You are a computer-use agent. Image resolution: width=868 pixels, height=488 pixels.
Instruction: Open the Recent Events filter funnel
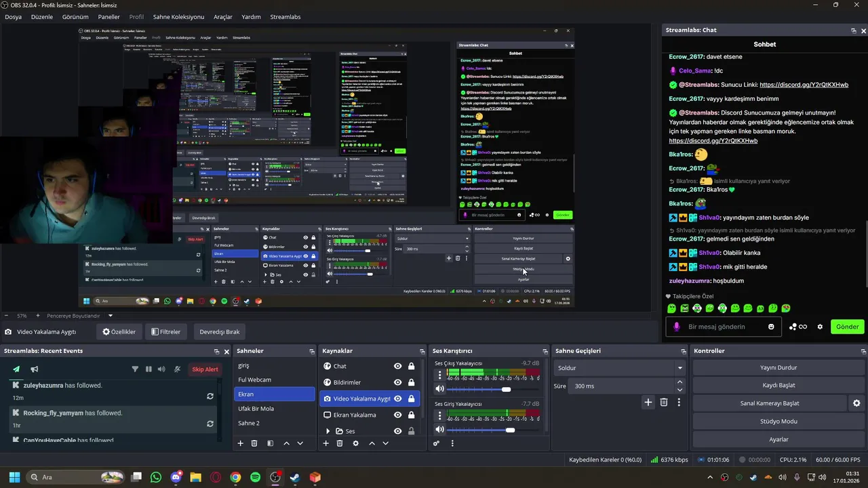click(135, 369)
